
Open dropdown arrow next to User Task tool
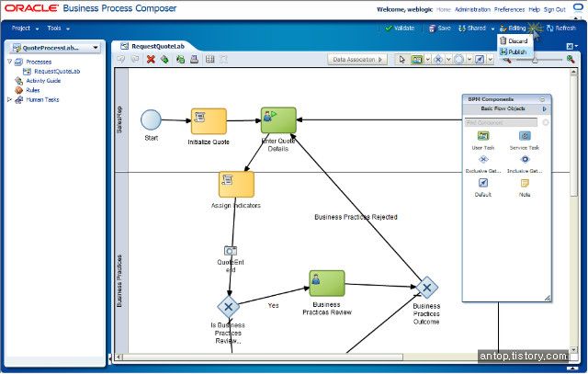click(427, 60)
